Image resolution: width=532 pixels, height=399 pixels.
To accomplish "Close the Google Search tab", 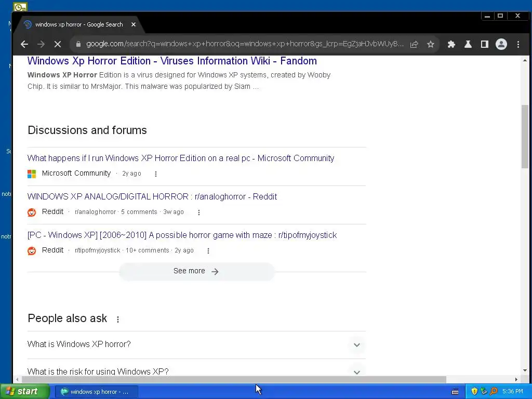I will click(x=134, y=24).
